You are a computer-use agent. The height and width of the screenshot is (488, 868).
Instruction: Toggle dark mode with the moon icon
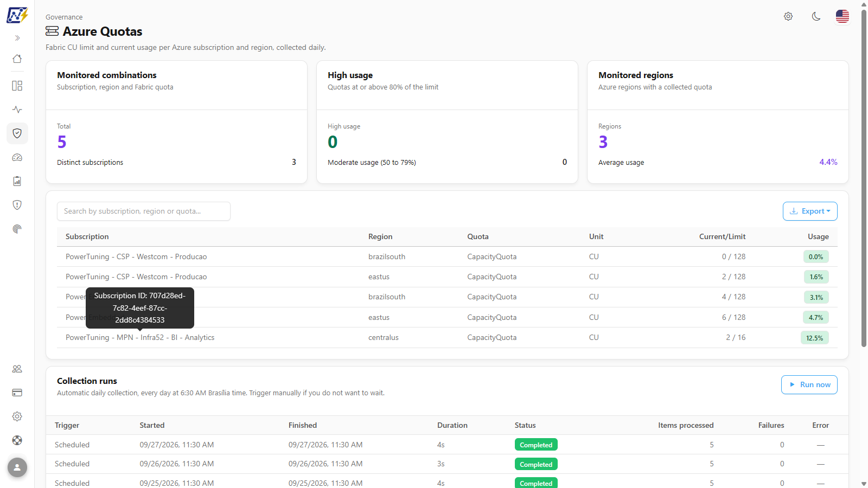[816, 16]
